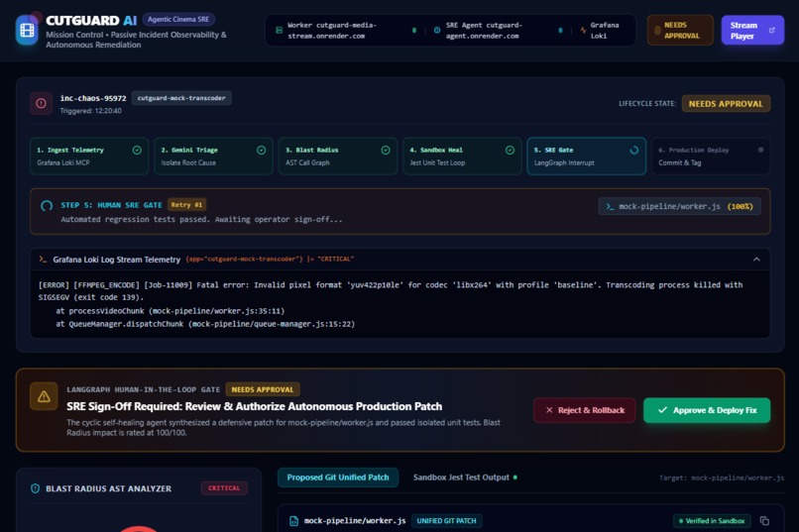799x532 pixels.
Task: Copy the patch with the copy icon
Action: 764,521
